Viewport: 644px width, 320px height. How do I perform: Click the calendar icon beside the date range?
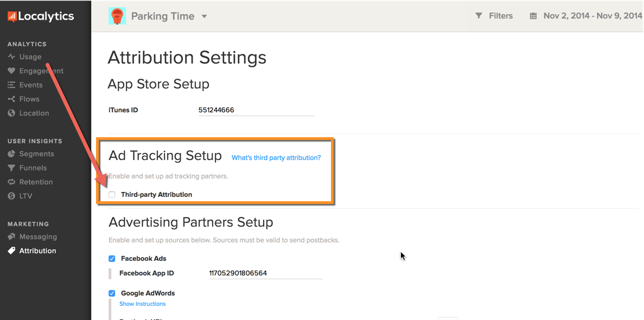tap(533, 16)
